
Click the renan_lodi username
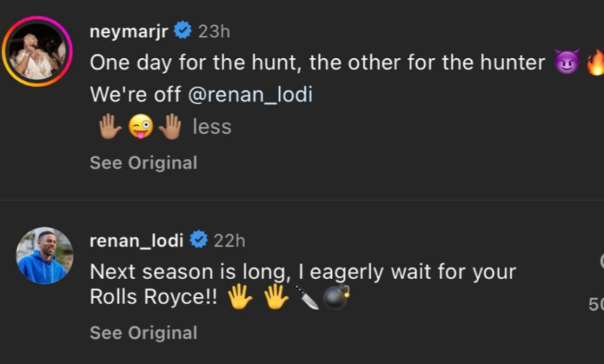(x=137, y=240)
